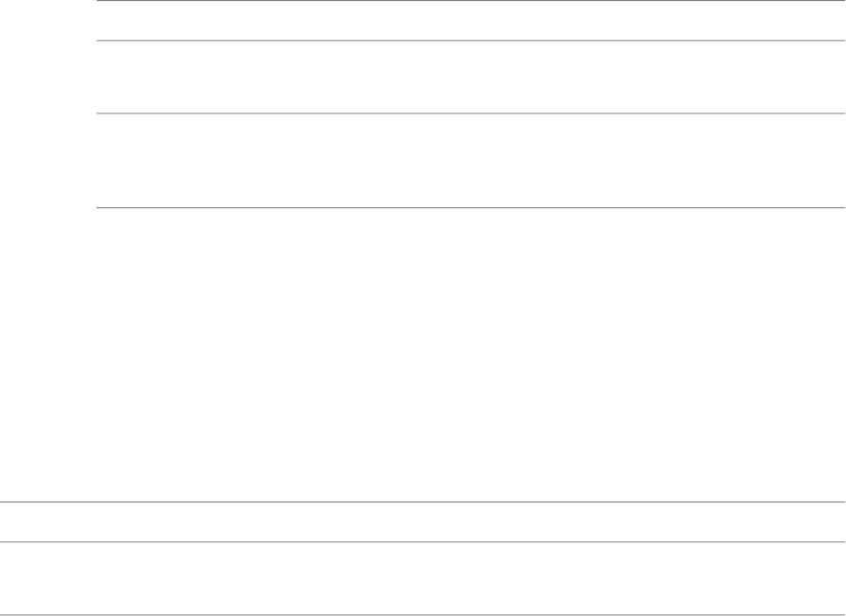Click the topmost indented divider line
This screenshot has width=846, height=616.
point(471,1)
